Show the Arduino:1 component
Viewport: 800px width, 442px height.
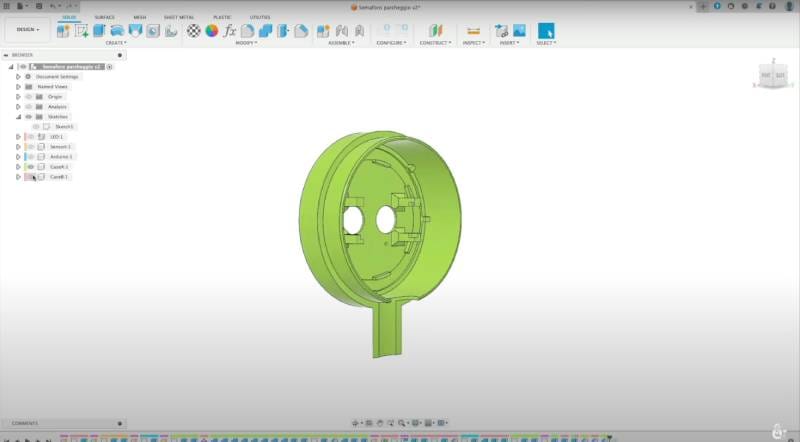click(31, 157)
